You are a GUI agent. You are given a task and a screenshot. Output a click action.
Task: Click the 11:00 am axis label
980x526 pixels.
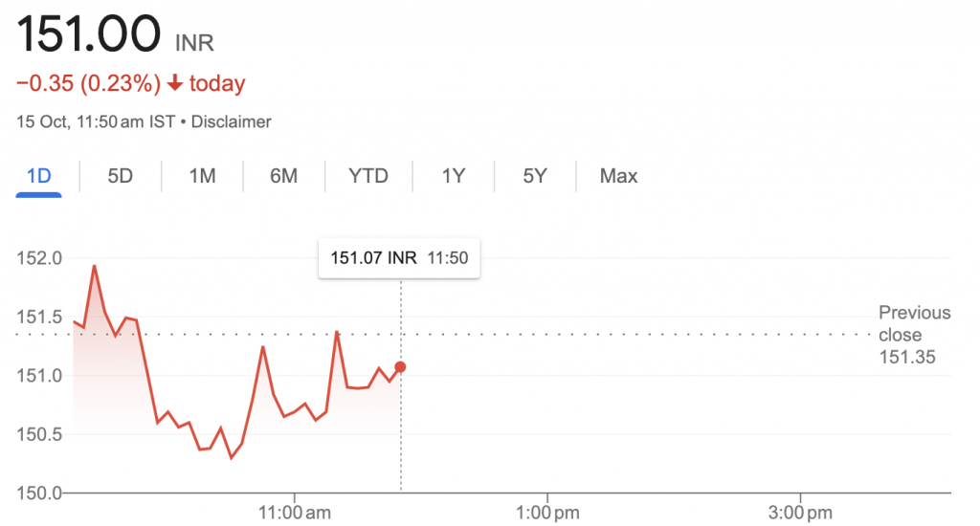pos(295,513)
